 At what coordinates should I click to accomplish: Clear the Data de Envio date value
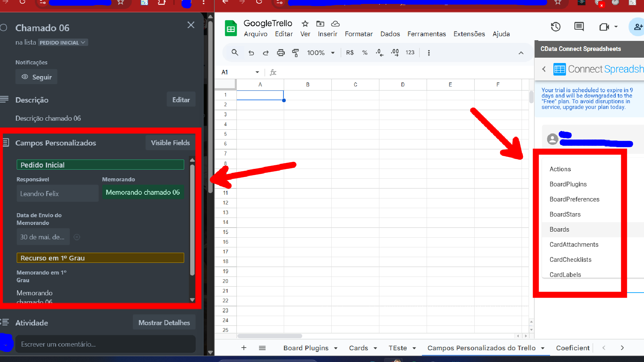tap(77, 237)
